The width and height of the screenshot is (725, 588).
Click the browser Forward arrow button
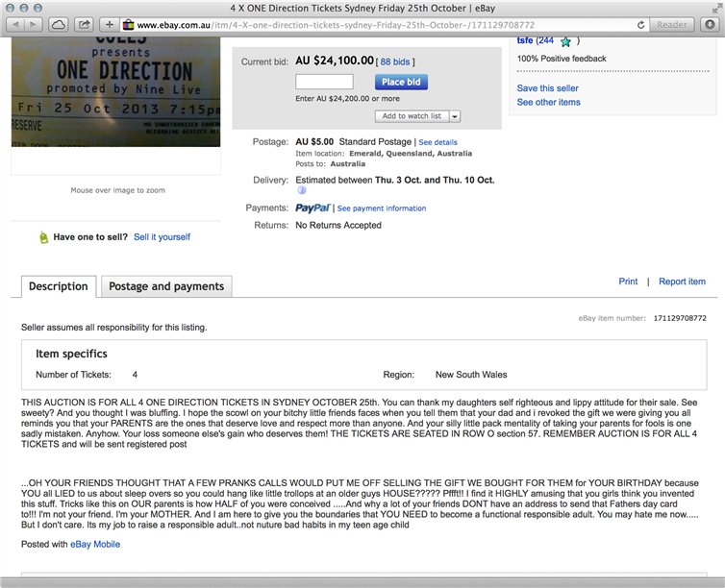(x=34, y=24)
